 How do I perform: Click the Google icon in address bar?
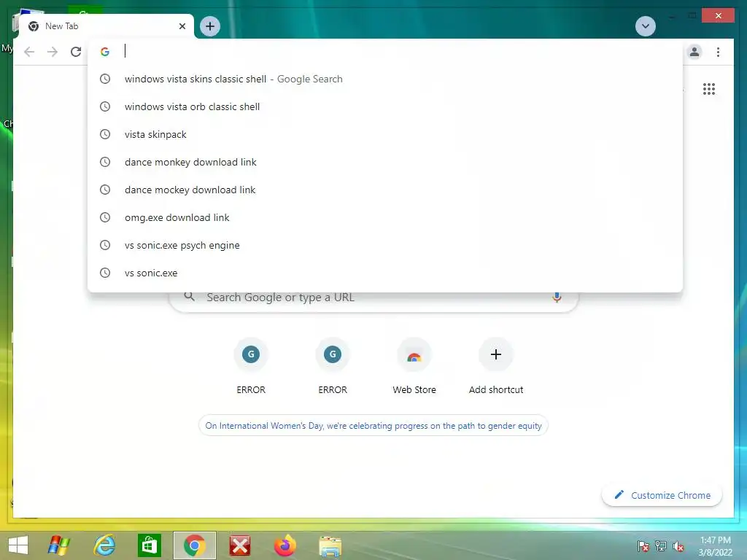(105, 52)
